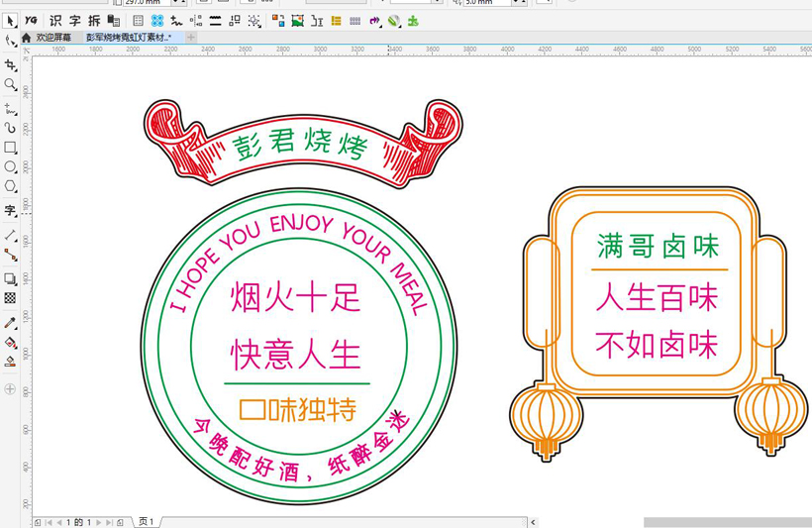Click the green puzzle piece icon
812x528 pixels.
(413, 21)
